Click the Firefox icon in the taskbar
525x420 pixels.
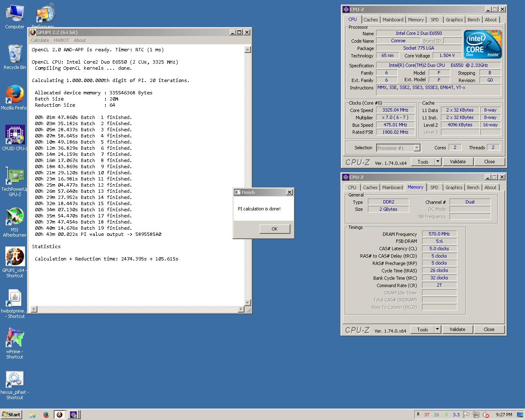[x=46, y=415]
